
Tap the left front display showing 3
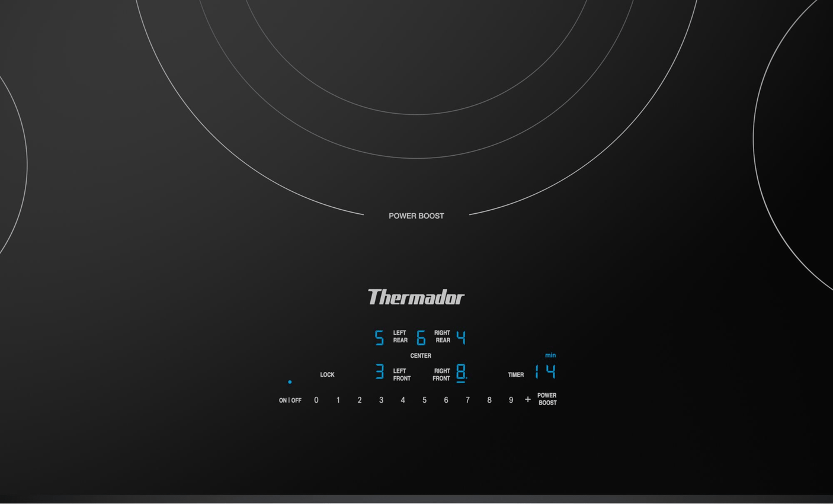[380, 371]
